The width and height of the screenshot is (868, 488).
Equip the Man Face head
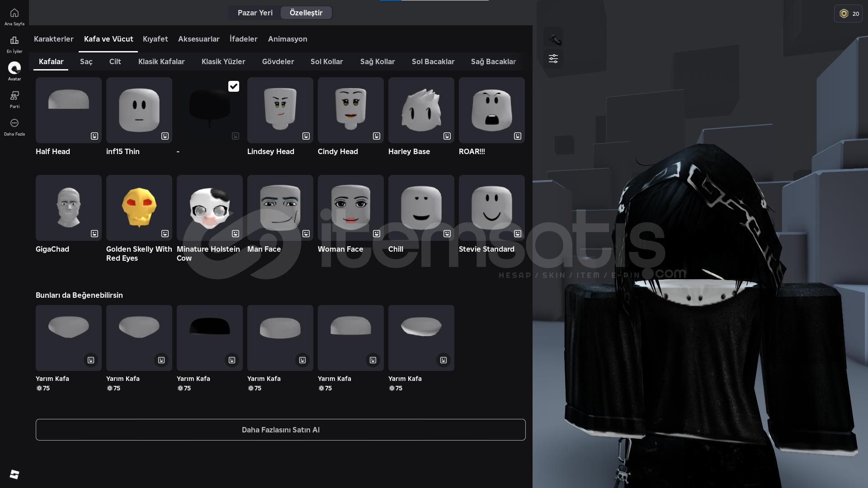tap(280, 208)
